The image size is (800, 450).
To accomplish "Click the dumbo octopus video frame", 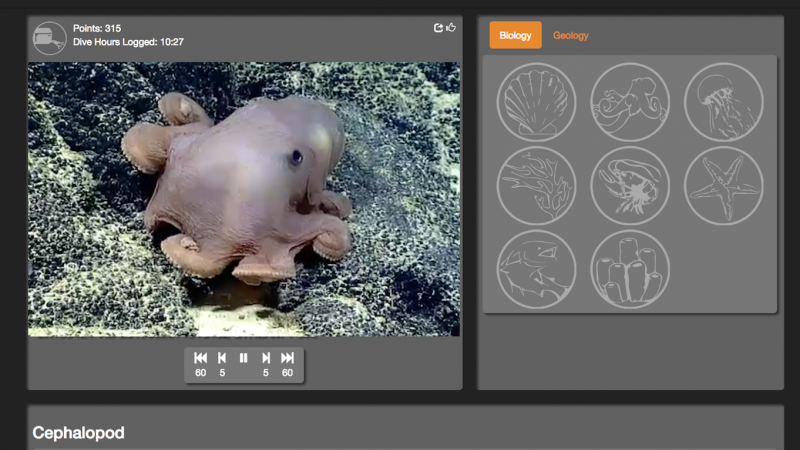I will [x=243, y=199].
